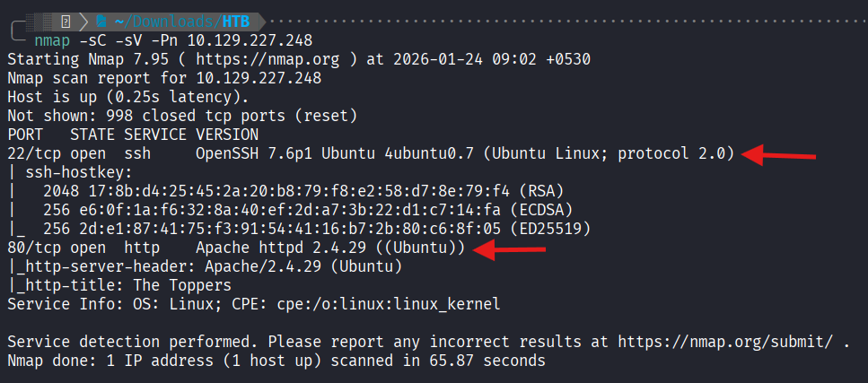Click the 'Nmap done' summary line
Image resolution: width=868 pixels, height=383 pixels.
pos(276,361)
